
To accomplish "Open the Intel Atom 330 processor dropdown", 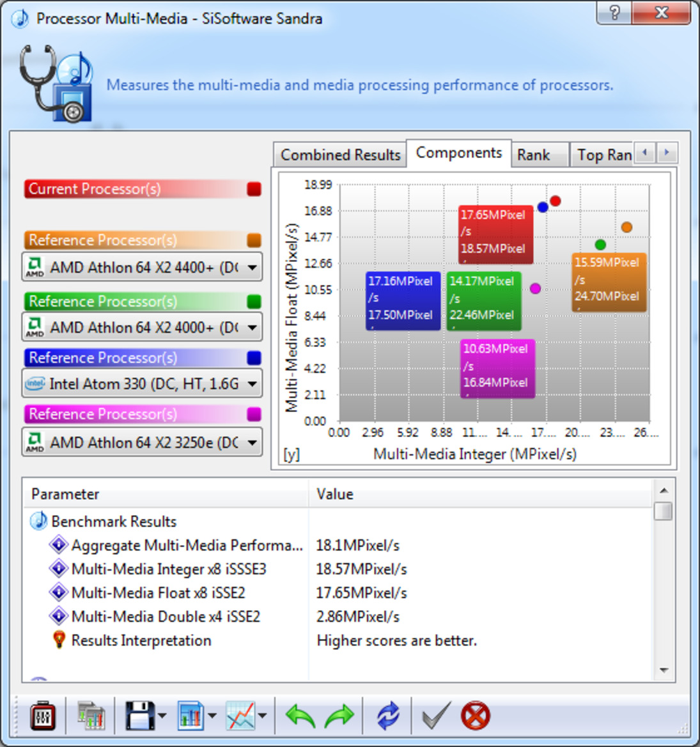I will (x=142, y=383).
